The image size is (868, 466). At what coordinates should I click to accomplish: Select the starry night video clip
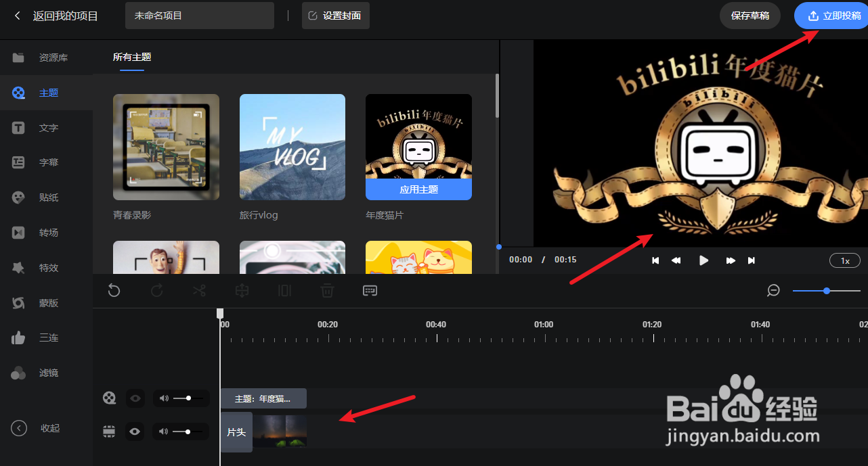280,432
